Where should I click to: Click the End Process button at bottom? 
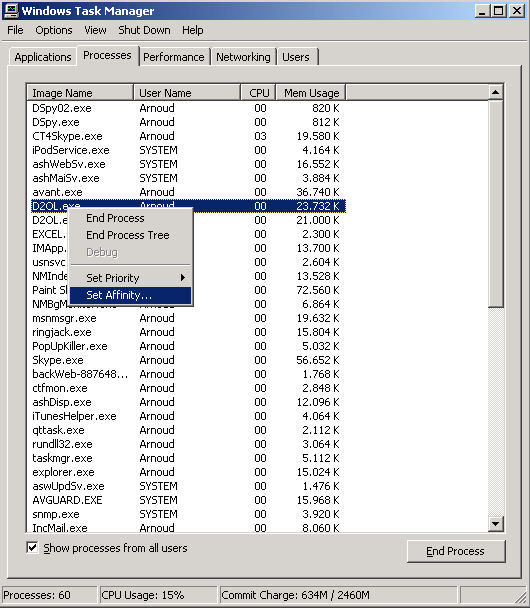click(456, 551)
